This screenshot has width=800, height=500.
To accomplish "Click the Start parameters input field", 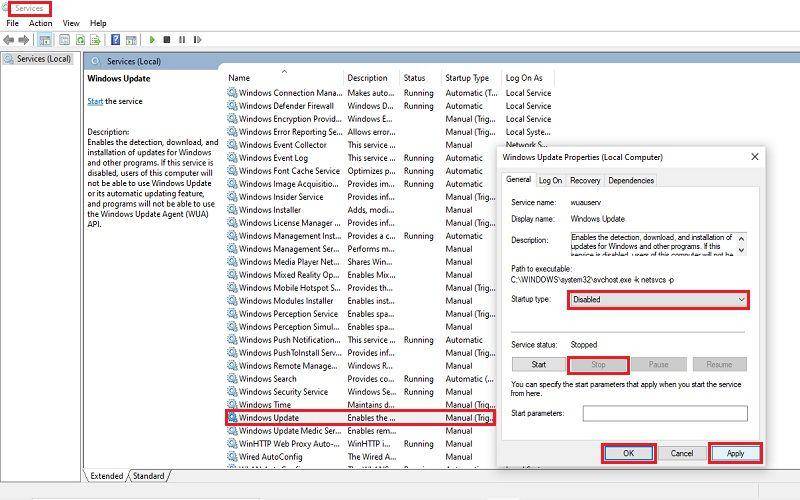I will click(665, 413).
